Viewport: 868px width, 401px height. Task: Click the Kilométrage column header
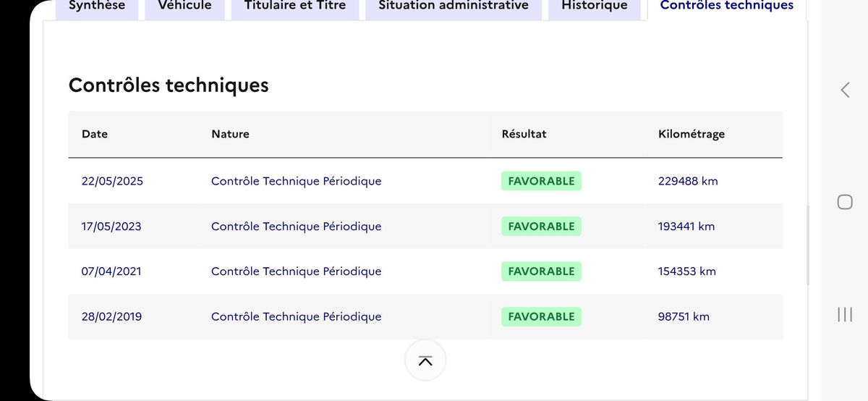[x=692, y=134]
